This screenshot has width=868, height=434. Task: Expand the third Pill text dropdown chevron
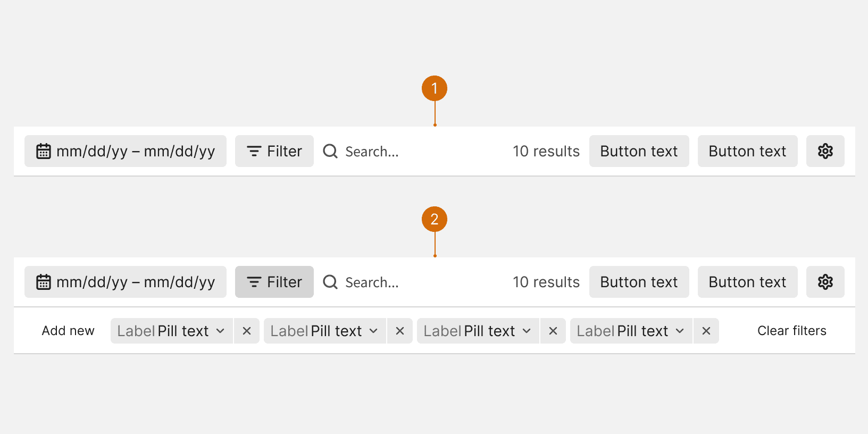527,331
